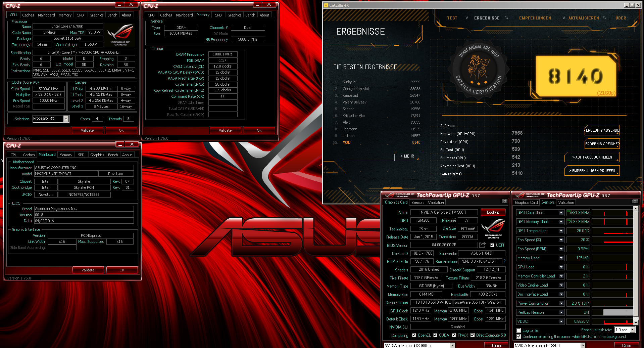Switch to Graphics tab in the CPU-Z Mainboard window

pos(97,155)
